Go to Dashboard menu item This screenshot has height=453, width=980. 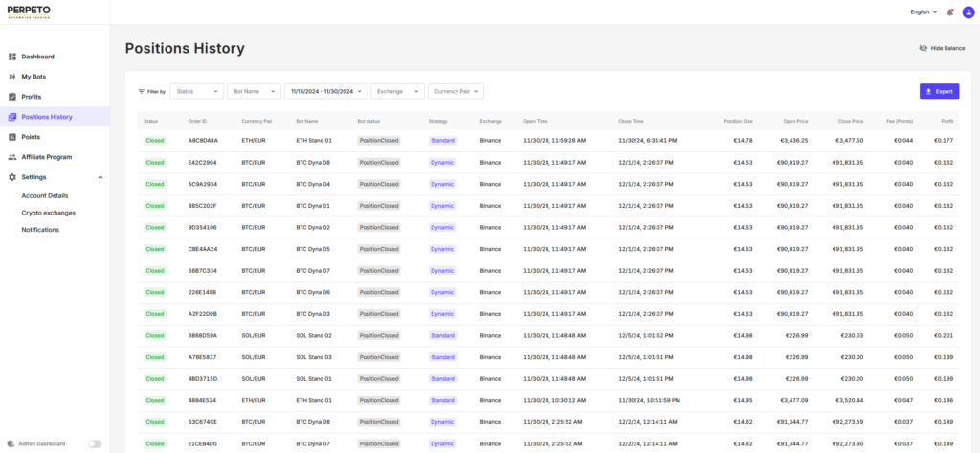pyautogui.click(x=55, y=57)
